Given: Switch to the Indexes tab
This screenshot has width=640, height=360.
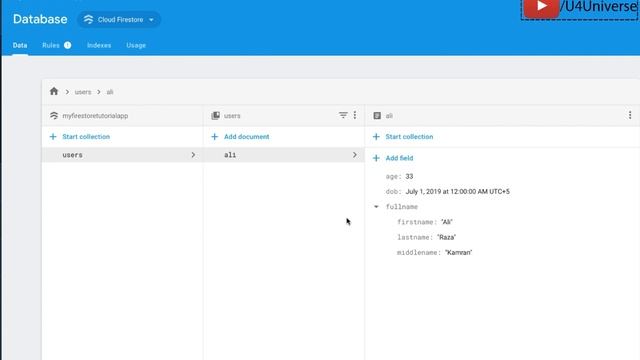Looking at the screenshot, I should coord(99,45).
